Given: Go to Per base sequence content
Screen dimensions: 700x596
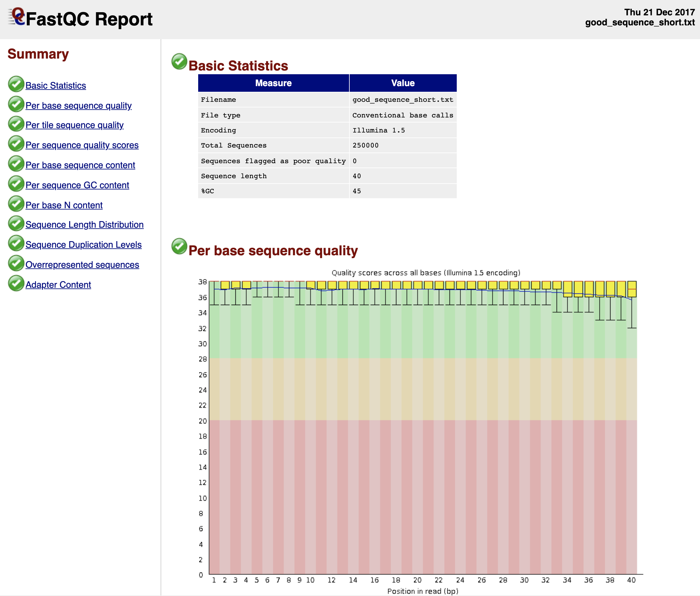Looking at the screenshot, I should coord(80,165).
